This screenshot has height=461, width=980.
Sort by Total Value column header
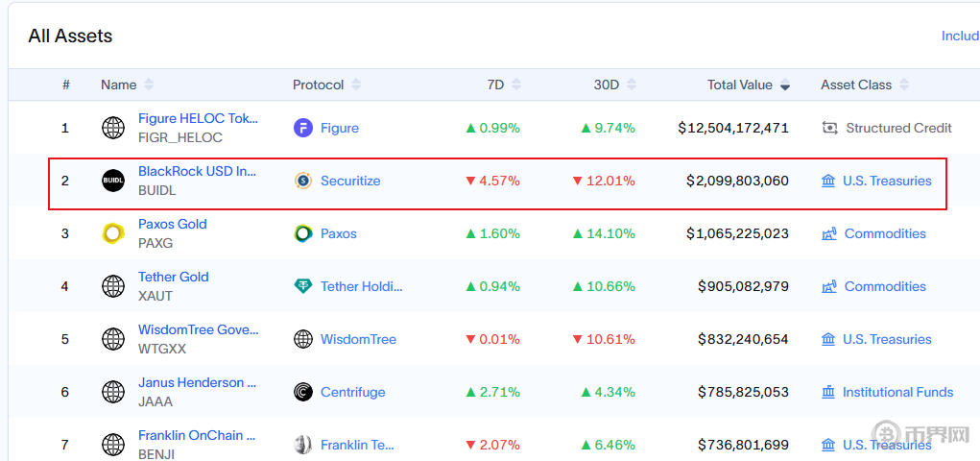pyautogui.click(x=748, y=85)
